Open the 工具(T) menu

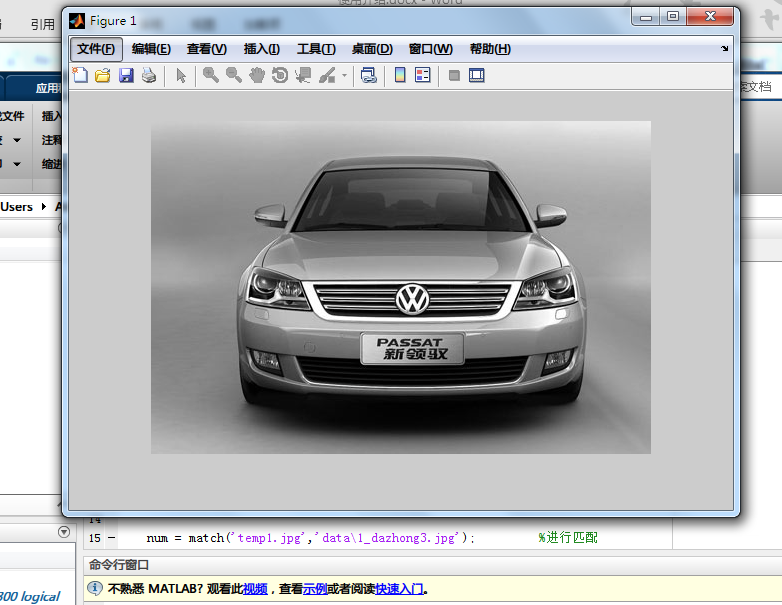pos(316,49)
